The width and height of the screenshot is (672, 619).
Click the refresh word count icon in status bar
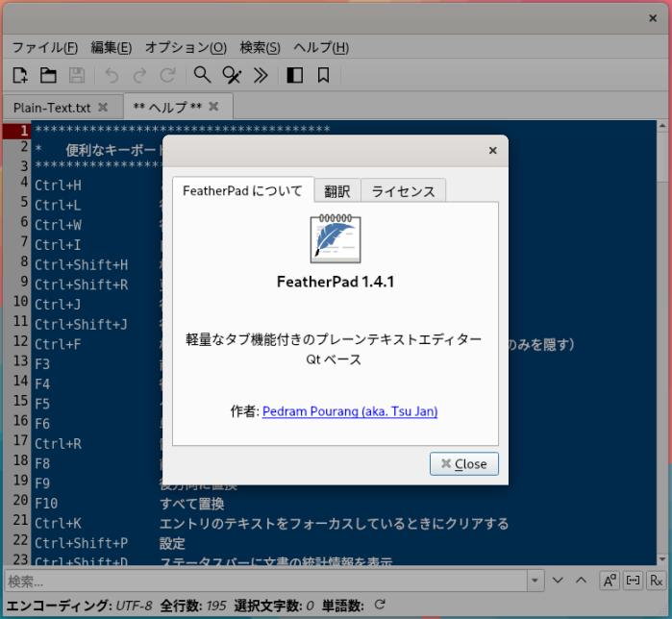(x=380, y=605)
